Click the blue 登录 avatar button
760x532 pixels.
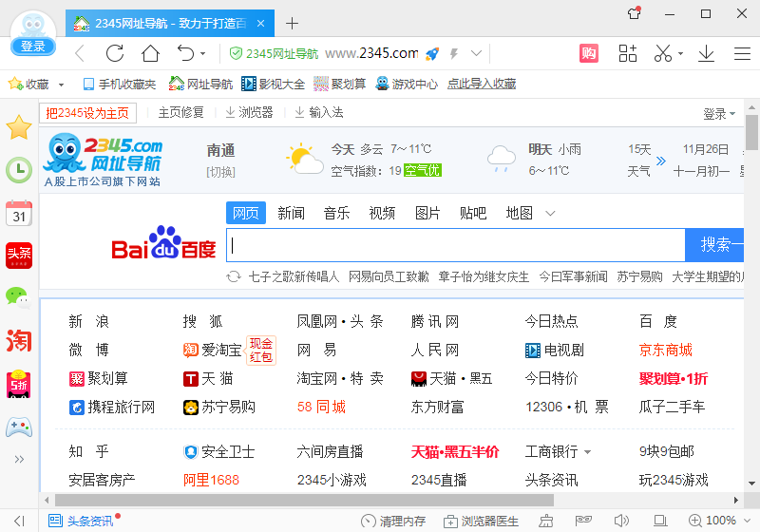tap(33, 46)
